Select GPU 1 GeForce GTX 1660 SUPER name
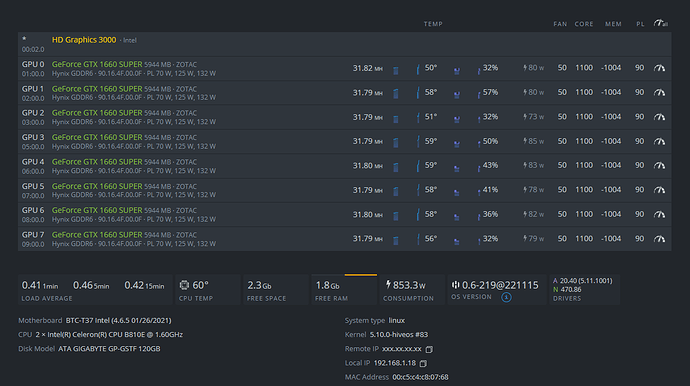 tap(97, 89)
